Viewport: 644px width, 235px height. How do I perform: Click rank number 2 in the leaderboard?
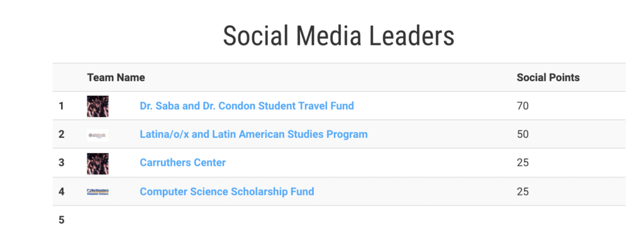(x=61, y=135)
